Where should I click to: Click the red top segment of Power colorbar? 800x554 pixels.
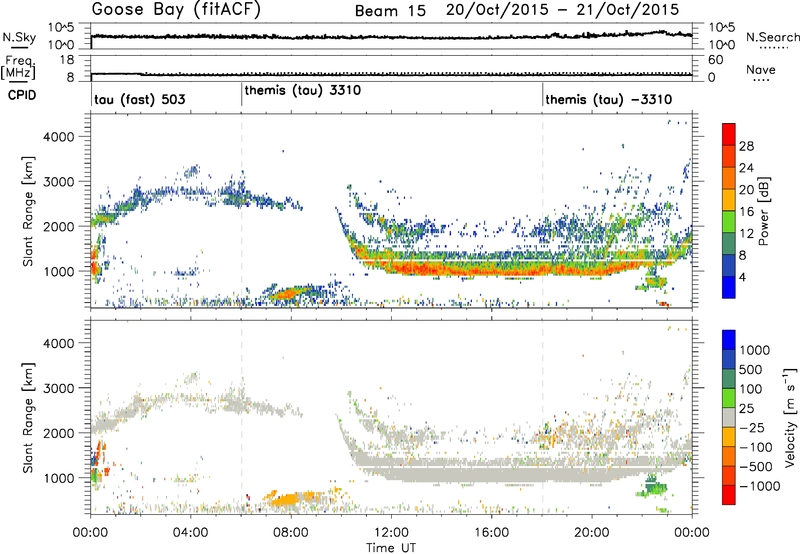point(729,134)
